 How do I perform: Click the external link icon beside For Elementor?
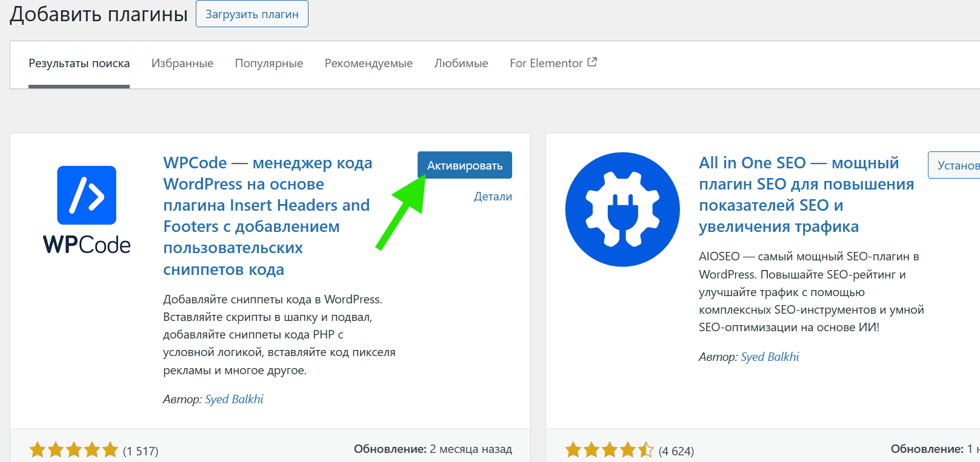(592, 62)
